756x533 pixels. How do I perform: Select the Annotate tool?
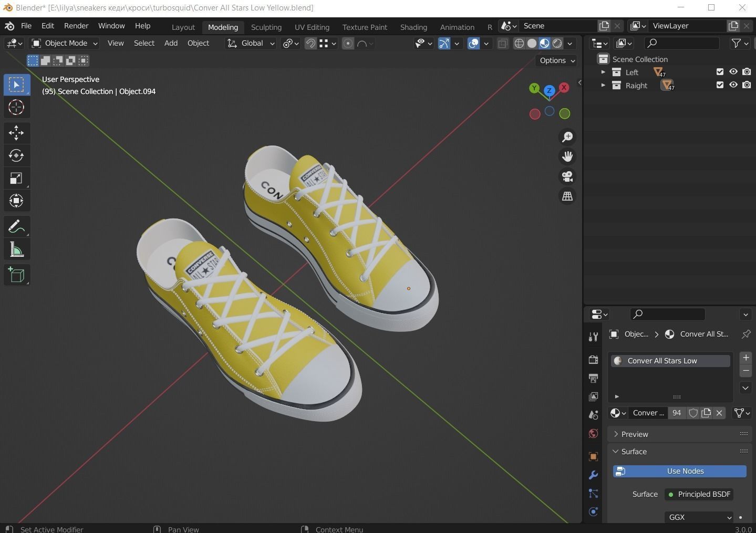[16, 227]
